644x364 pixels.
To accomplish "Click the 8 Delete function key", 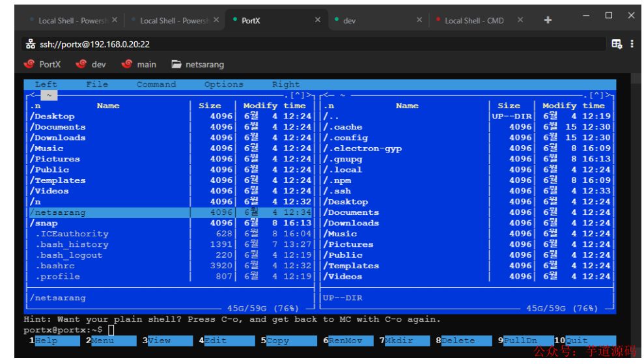I will [464, 341].
